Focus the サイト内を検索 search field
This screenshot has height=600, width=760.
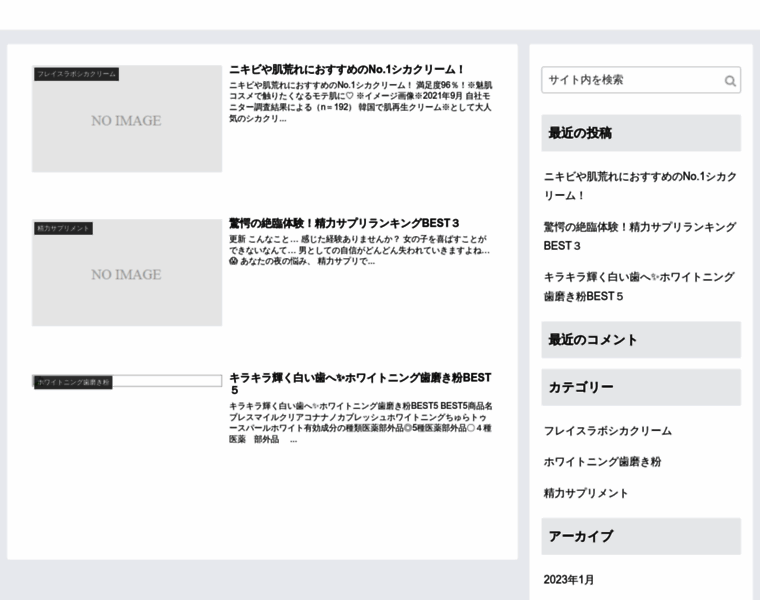tap(641, 80)
